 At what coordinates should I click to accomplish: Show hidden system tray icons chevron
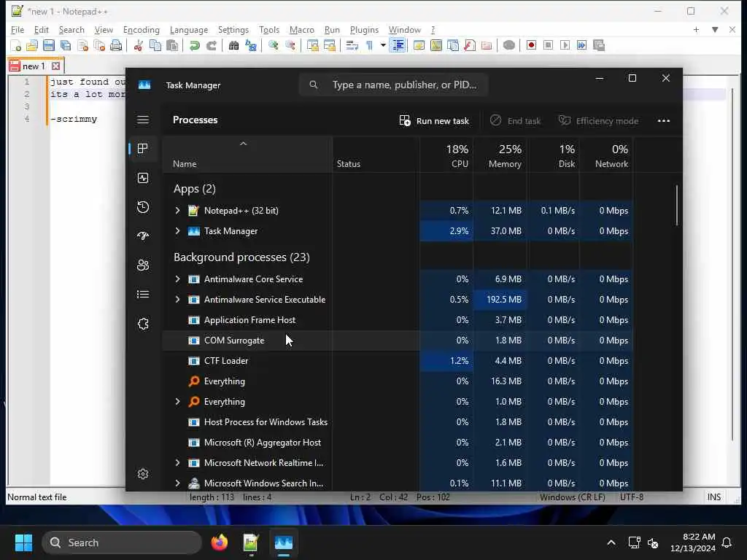(x=611, y=542)
